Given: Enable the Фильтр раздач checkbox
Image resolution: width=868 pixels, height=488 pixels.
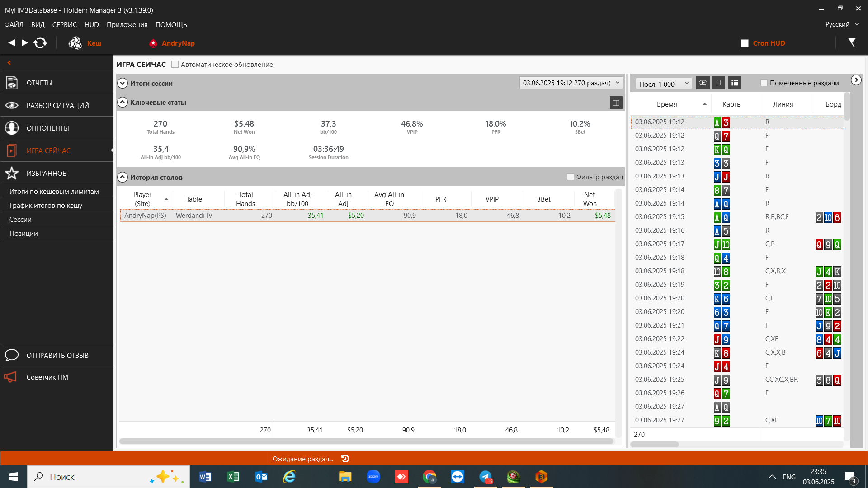Looking at the screenshot, I should [x=571, y=177].
